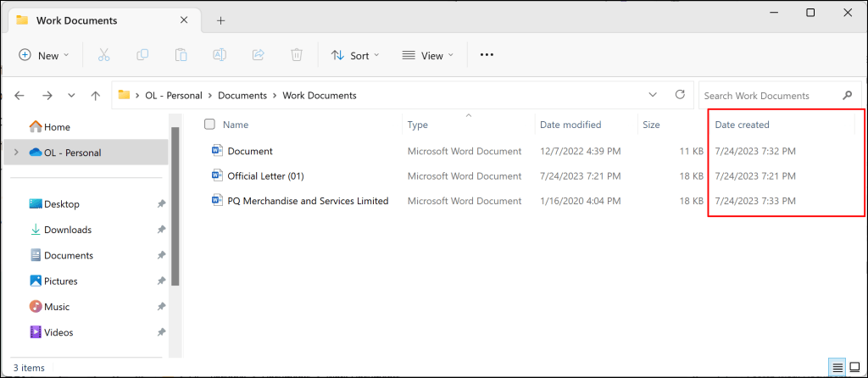Click the Share icon in toolbar
Screen dimensions: 868x378
pyautogui.click(x=258, y=55)
